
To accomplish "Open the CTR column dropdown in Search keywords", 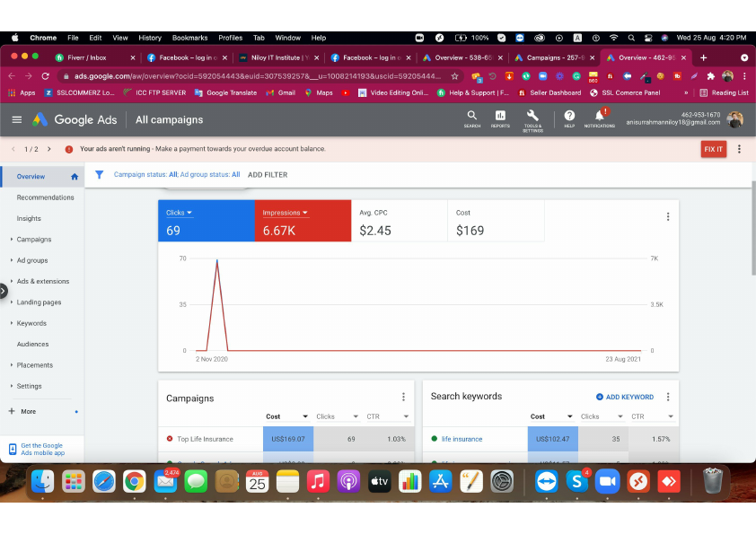I will (671, 416).
